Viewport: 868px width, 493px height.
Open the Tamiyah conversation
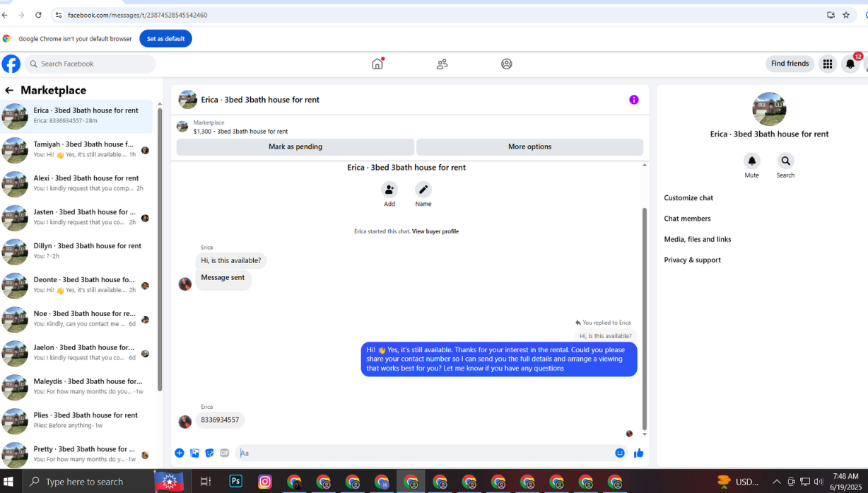tap(76, 150)
